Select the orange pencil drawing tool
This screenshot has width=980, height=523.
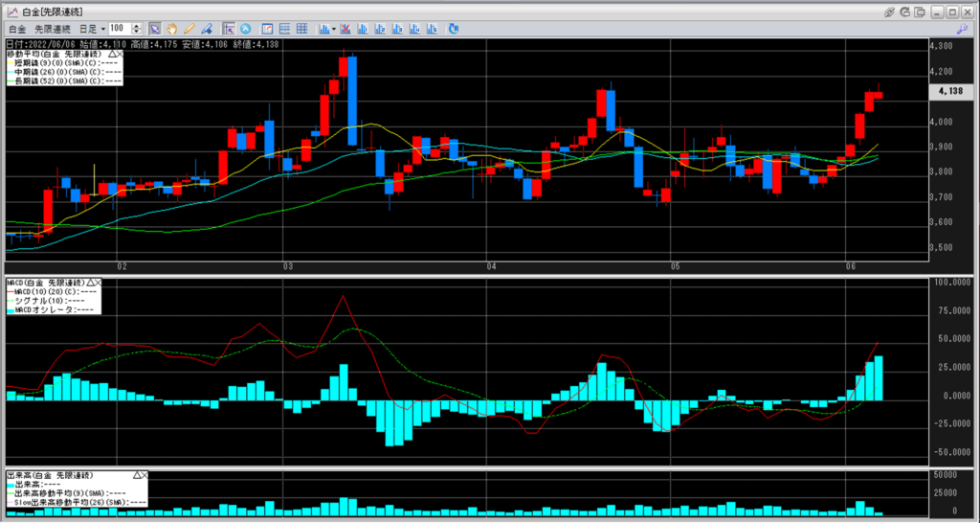pos(189,29)
